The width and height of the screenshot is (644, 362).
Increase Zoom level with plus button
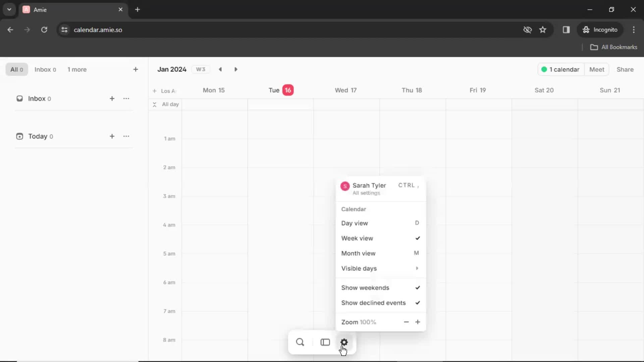tap(418, 322)
